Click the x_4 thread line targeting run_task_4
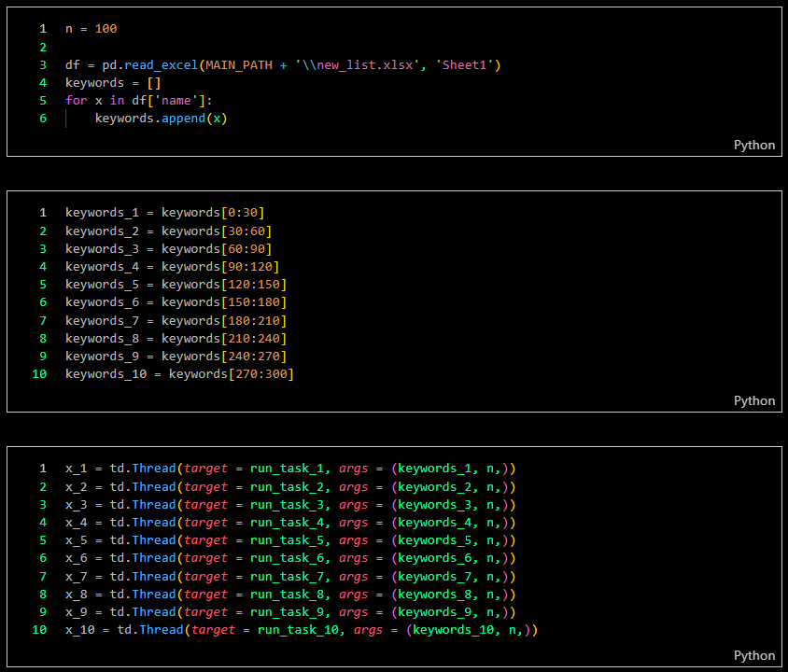The image size is (788, 672). [290, 523]
